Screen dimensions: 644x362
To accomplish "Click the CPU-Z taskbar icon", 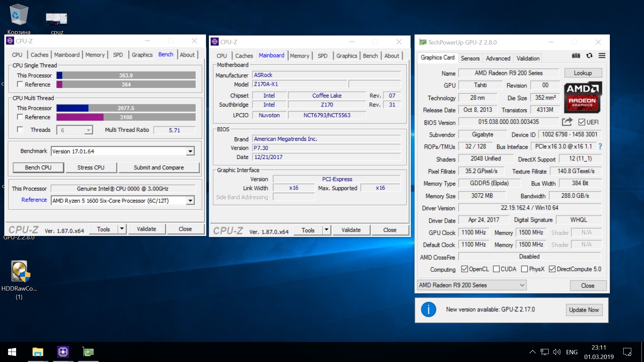I will click(63, 352).
